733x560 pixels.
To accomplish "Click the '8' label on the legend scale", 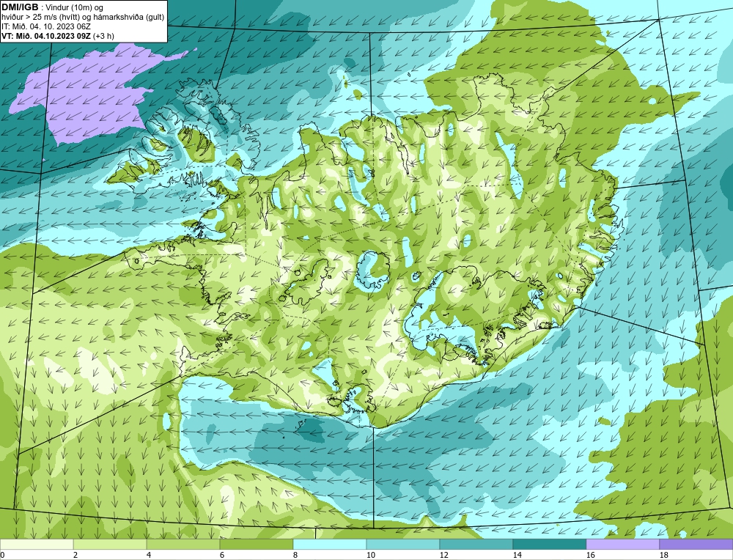I will pos(296,556).
